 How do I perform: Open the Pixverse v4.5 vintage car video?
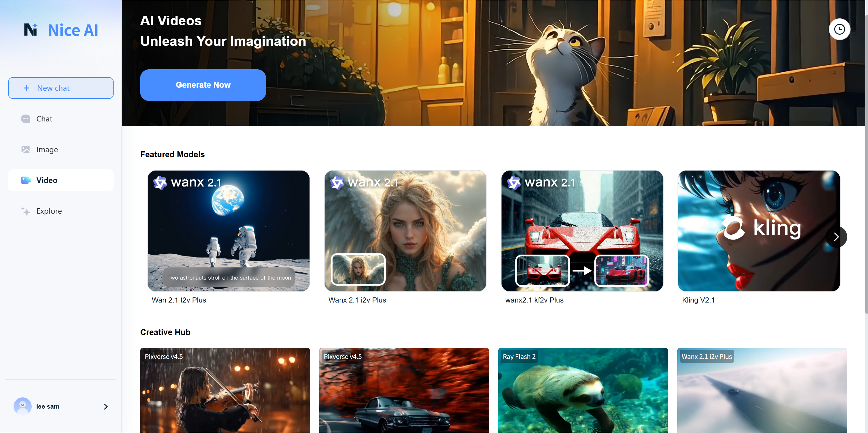pyautogui.click(x=404, y=390)
